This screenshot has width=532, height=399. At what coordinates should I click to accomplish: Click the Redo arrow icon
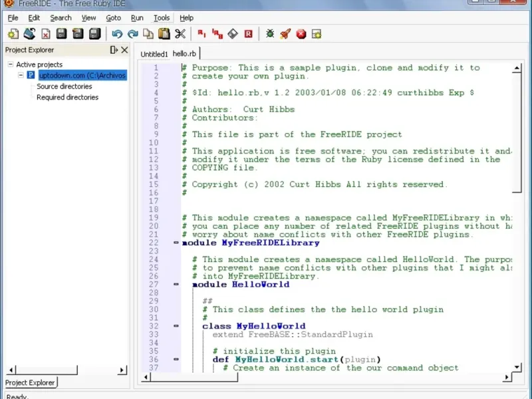coord(133,34)
